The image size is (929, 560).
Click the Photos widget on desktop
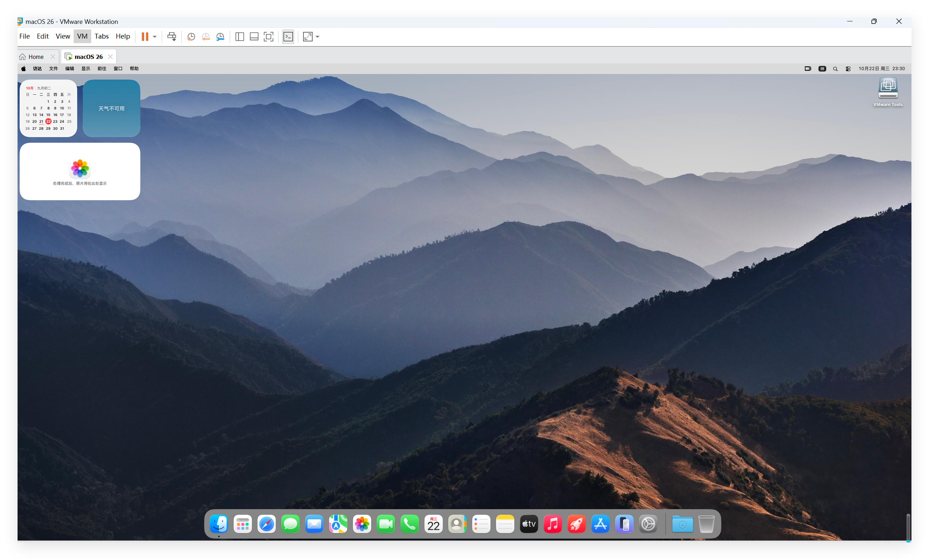pyautogui.click(x=80, y=171)
